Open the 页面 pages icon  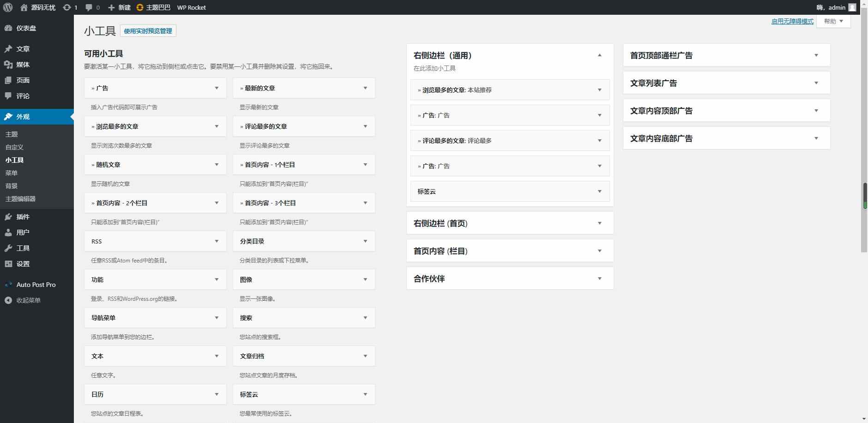point(8,80)
